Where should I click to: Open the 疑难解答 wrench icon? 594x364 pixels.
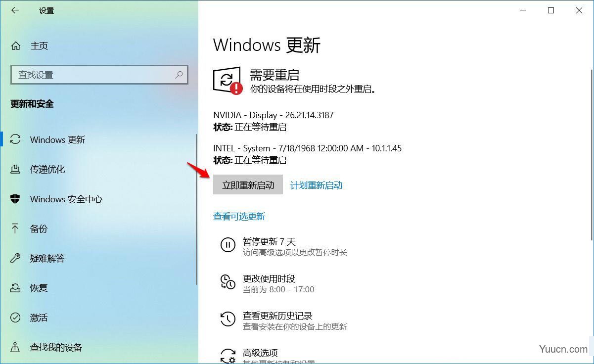pos(16,258)
